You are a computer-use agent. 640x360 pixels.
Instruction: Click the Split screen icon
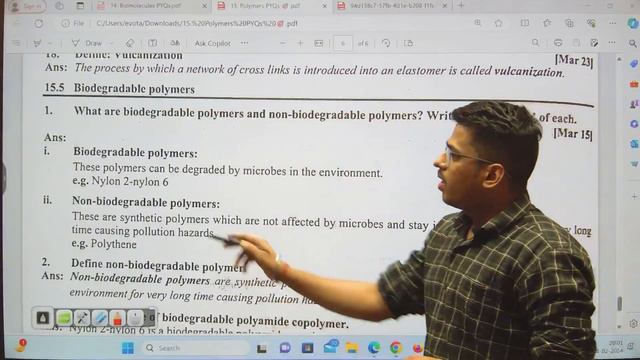(525, 23)
